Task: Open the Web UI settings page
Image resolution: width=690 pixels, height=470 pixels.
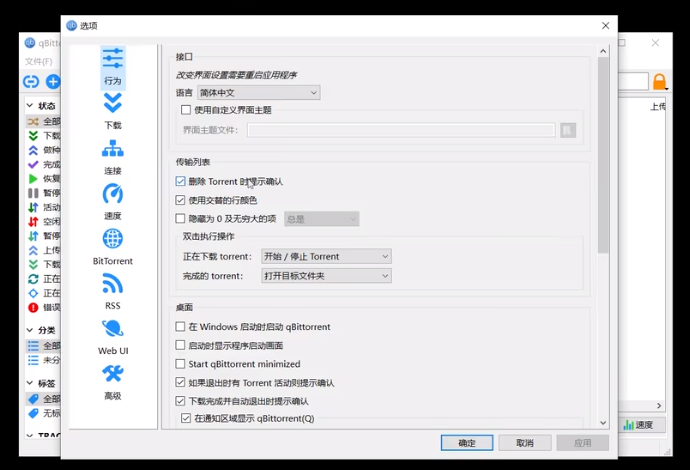Action: coord(113,337)
